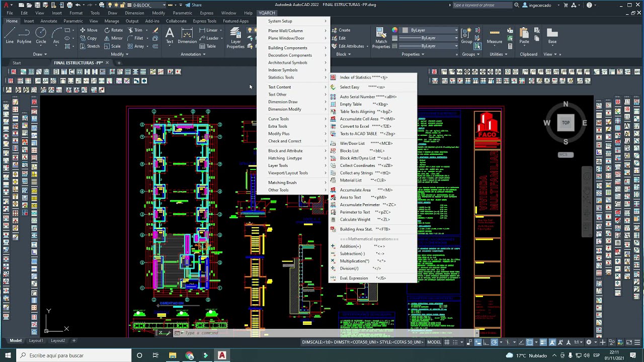Image resolution: width=644 pixels, height=362 pixels.
Task: Click Match Properties tool
Action: coord(381,38)
